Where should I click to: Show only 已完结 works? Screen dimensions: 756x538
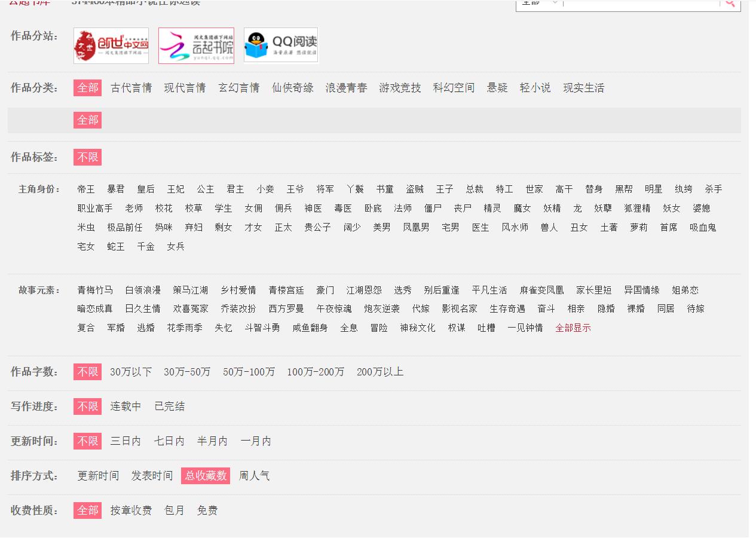coord(170,406)
